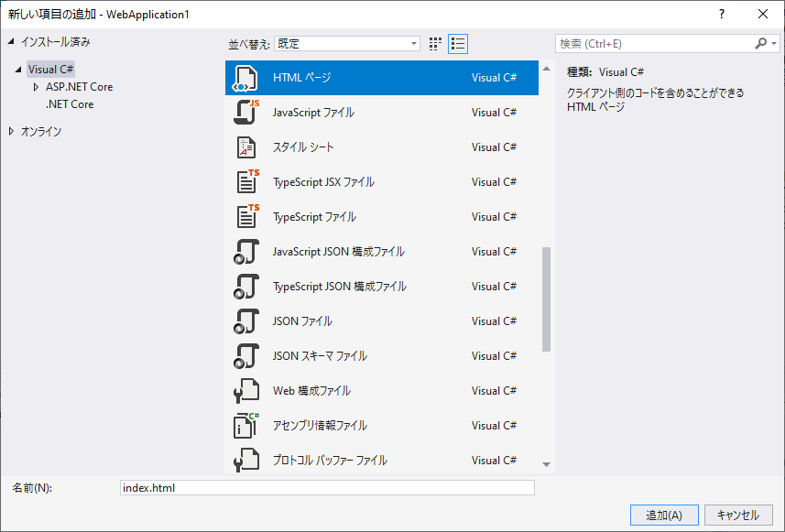Click the TypeScript JSON 構成ファイル icon
The width and height of the screenshot is (785, 532).
tap(246, 287)
